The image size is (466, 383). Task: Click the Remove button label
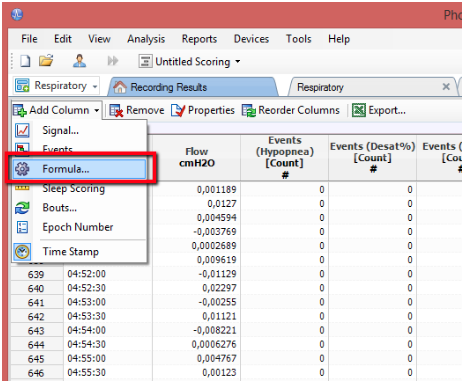pyautogui.click(x=145, y=110)
